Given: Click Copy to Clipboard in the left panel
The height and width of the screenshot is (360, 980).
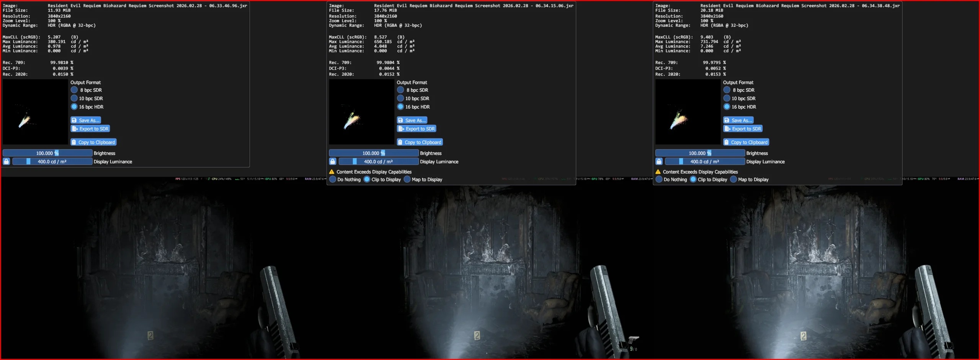Looking at the screenshot, I should pos(93,142).
